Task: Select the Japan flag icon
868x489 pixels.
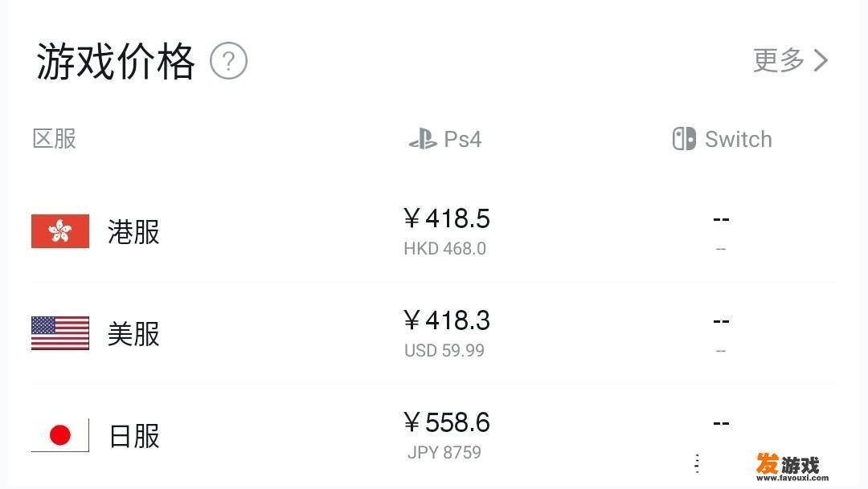Action: [59, 434]
